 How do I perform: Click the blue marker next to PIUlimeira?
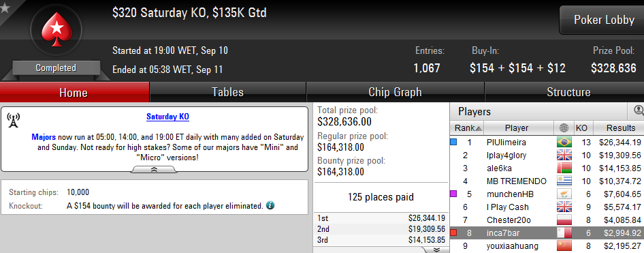(453, 143)
